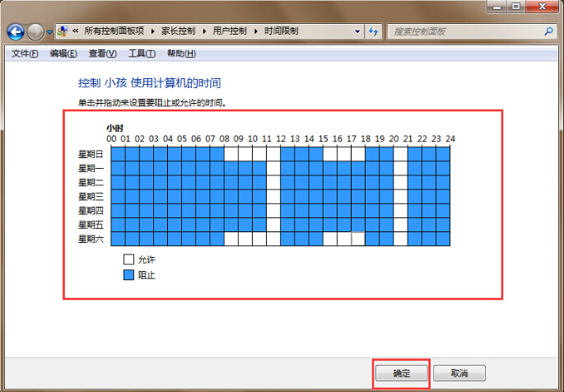
Task: Expand the address bar history dropdown
Action: click(357, 30)
